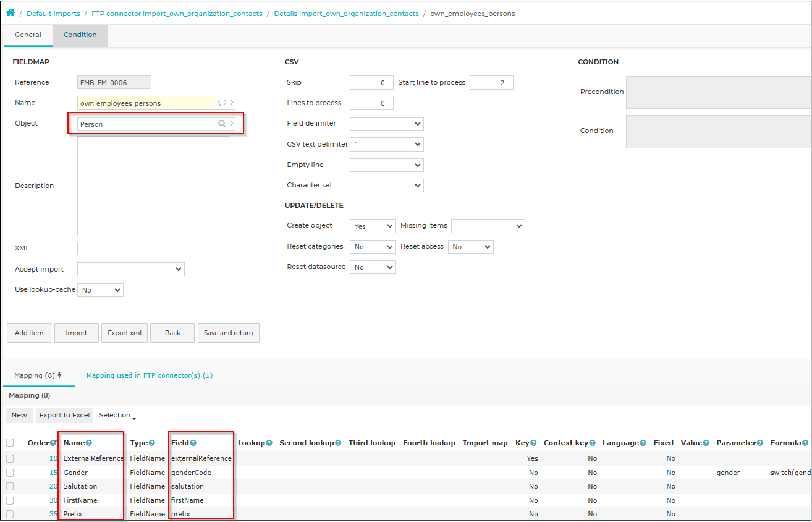This screenshot has width=812, height=522.
Task: Switch to the Condition tab
Action: [80, 35]
